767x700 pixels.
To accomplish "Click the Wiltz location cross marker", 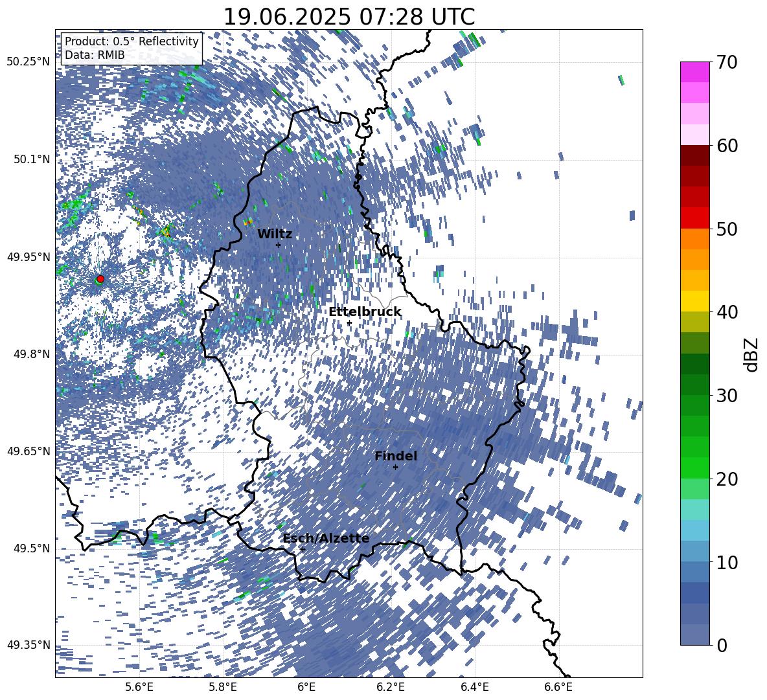I will [279, 245].
